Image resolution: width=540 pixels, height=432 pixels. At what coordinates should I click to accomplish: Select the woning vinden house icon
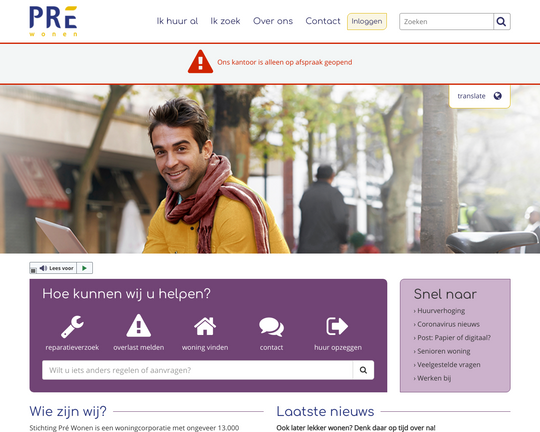point(205,326)
